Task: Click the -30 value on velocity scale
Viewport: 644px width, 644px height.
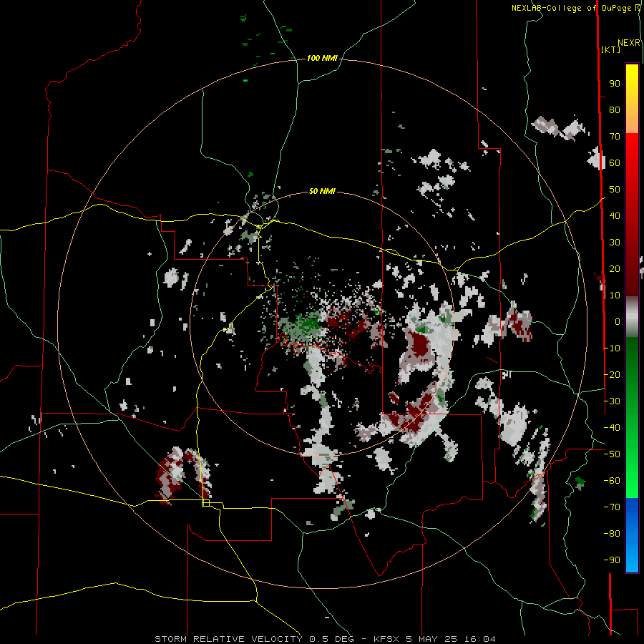Action: coord(612,401)
